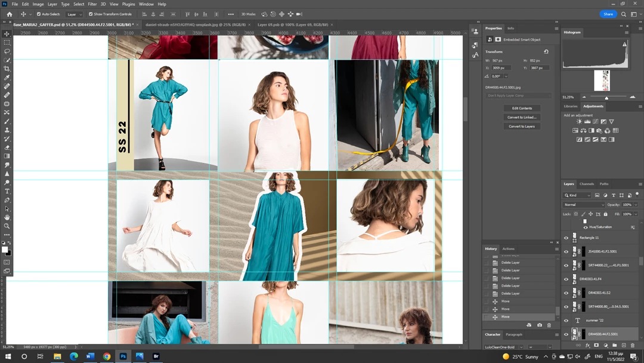Click the Lasso tool icon
This screenshot has height=363, width=644.
coord(7,51)
